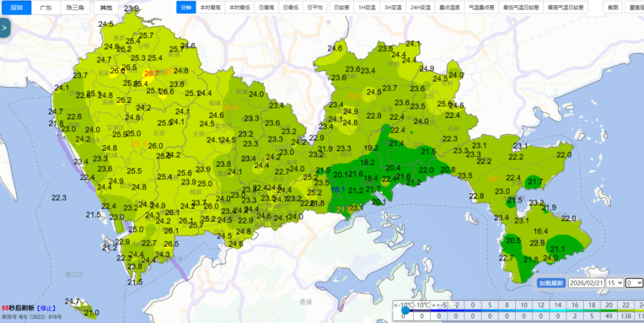
Task: Click the orange 23.4 station reading
Action: pyautogui.click(x=355, y=96)
